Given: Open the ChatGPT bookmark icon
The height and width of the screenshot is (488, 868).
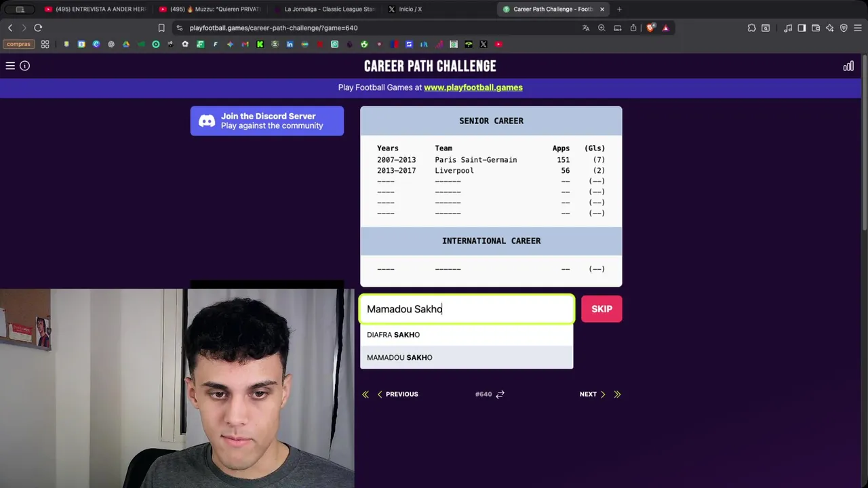Looking at the screenshot, I should click(x=111, y=44).
